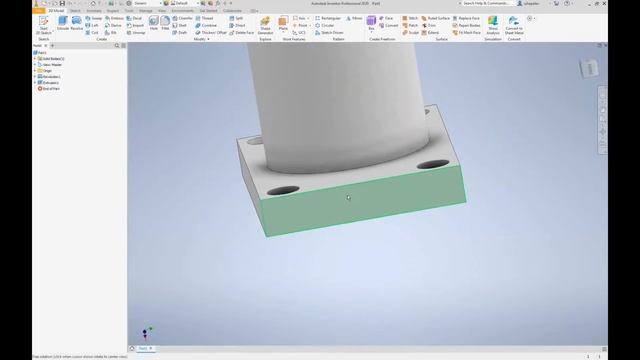Select the Direct edit tool
Image resolution: width=640 pixels, height=360 pixels.
[x=237, y=25]
